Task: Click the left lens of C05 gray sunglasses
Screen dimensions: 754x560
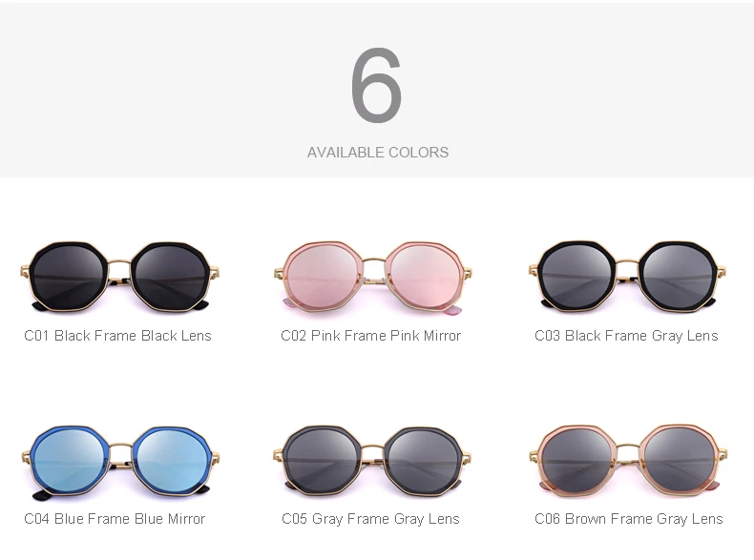Action: point(322,461)
